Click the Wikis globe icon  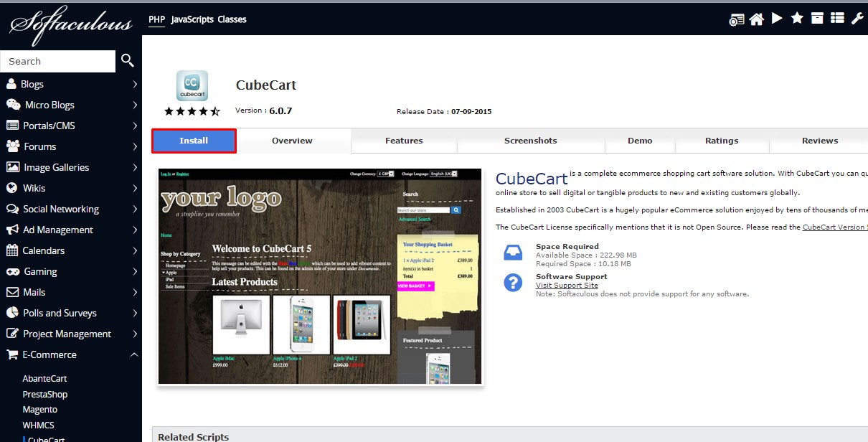pyautogui.click(x=11, y=188)
